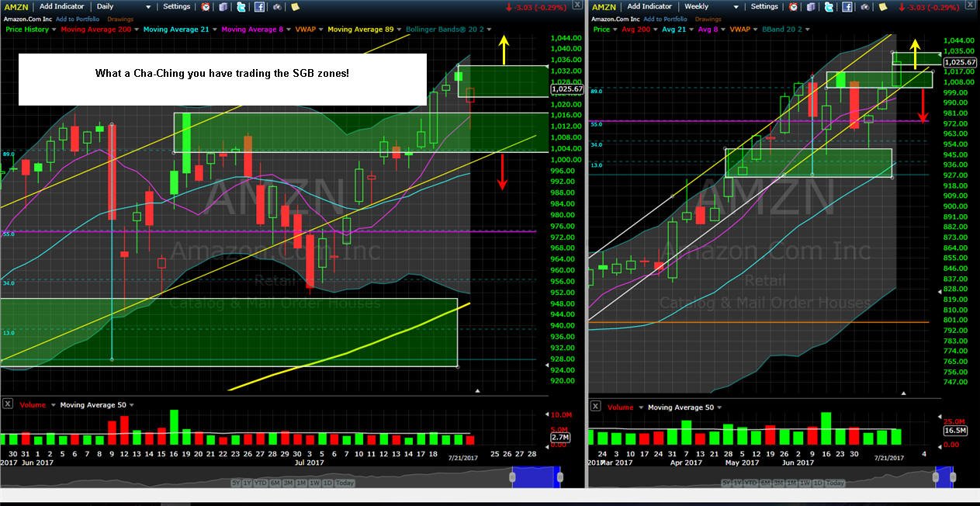Viewport: 980px width, 506px height.
Task: Select the YTD range button on the Daily chart
Action: click(261, 483)
